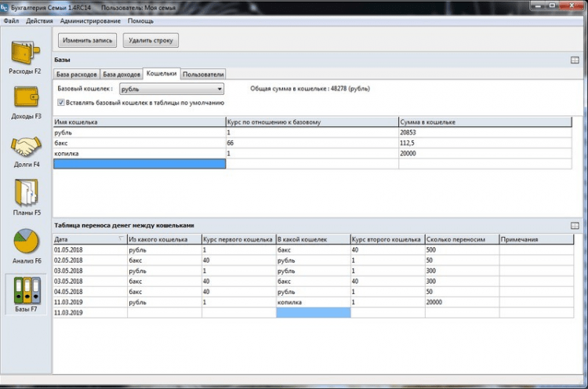Click the Базы panel grid icon
The image size is (588, 389).
pyautogui.click(x=575, y=60)
